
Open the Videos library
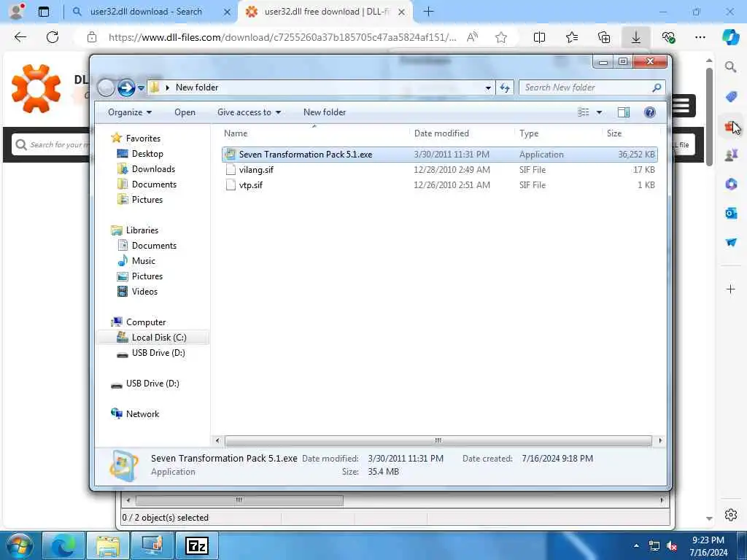[x=144, y=292]
